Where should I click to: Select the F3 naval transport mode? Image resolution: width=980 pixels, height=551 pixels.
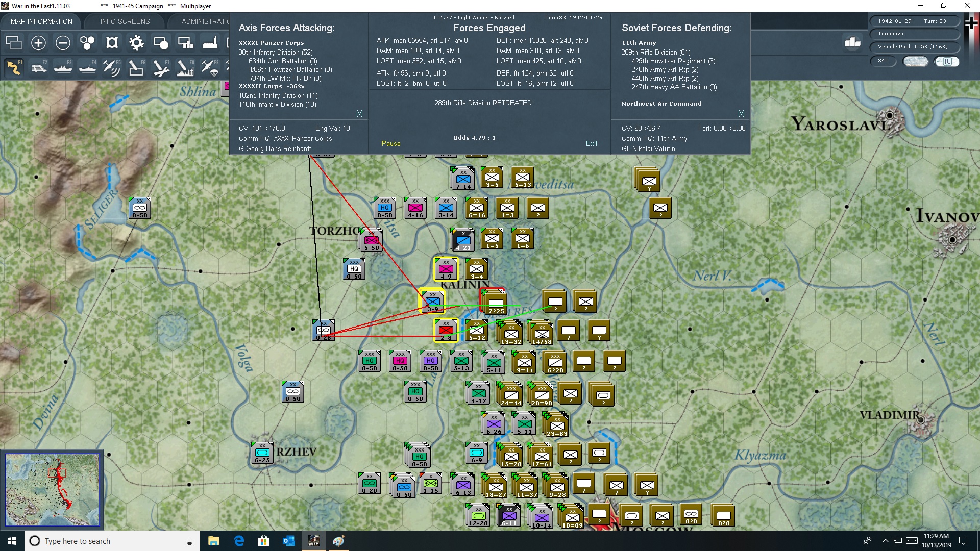[63, 67]
